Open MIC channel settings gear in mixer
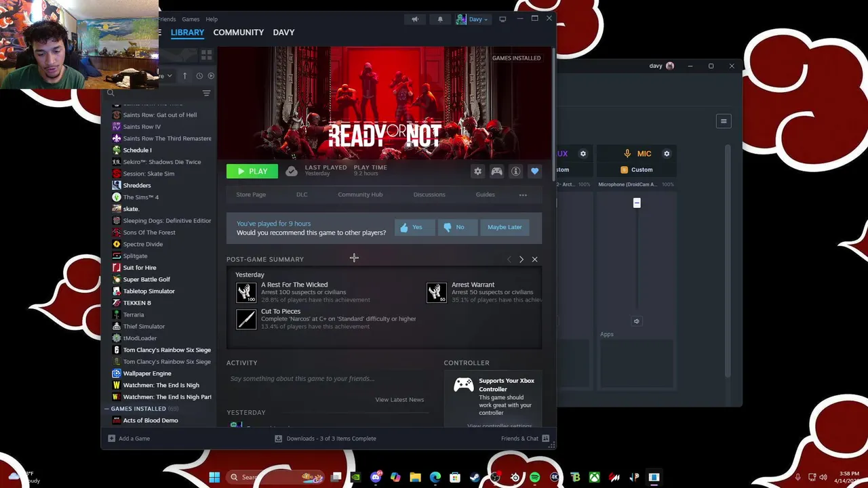This screenshot has width=868, height=488. point(667,154)
